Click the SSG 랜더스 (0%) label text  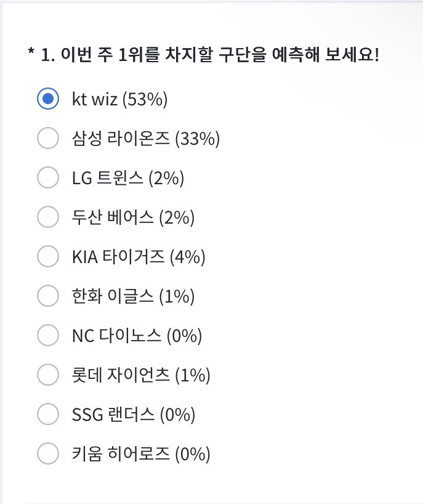tap(134, 414)
